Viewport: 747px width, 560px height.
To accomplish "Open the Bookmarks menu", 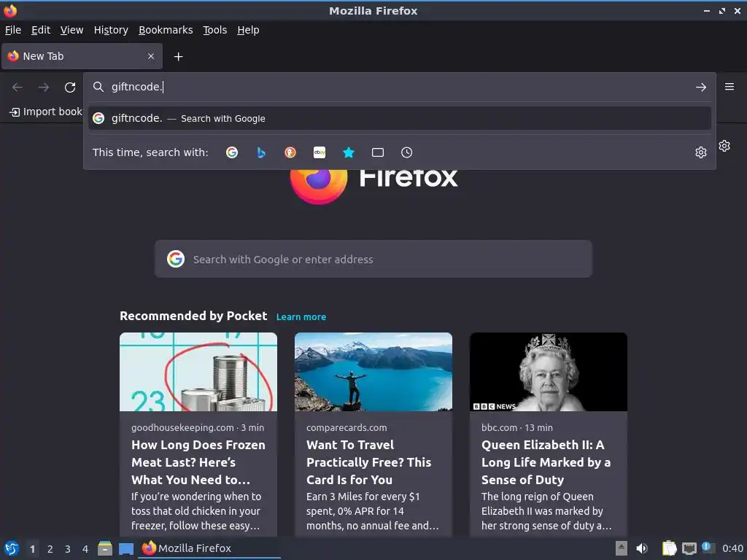I will click(x=166, y=30).
